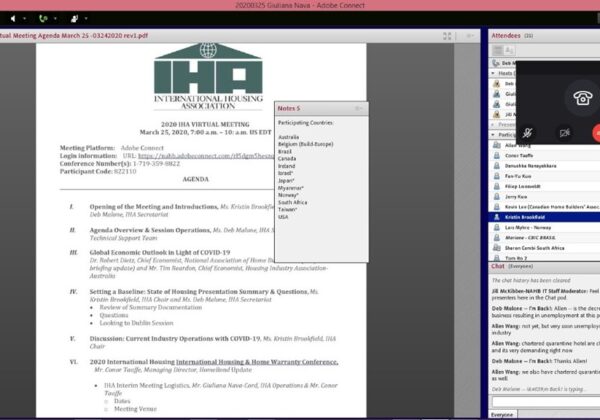Open the phone audio dropdown arrow
This screenshot has width=600, height=420.
coord(54,18)
